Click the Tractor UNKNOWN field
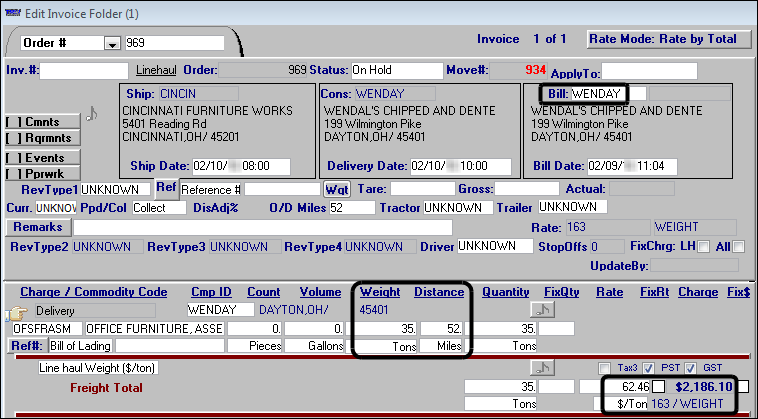The width and height of the screenshot is (758, 419). 458,208
